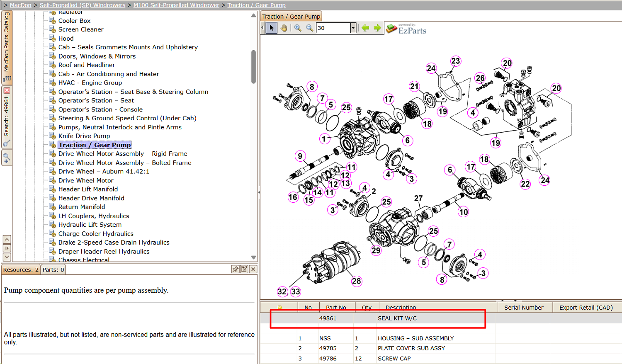
Task: Open the new search magnifier tab
Action: click(7, 158)
